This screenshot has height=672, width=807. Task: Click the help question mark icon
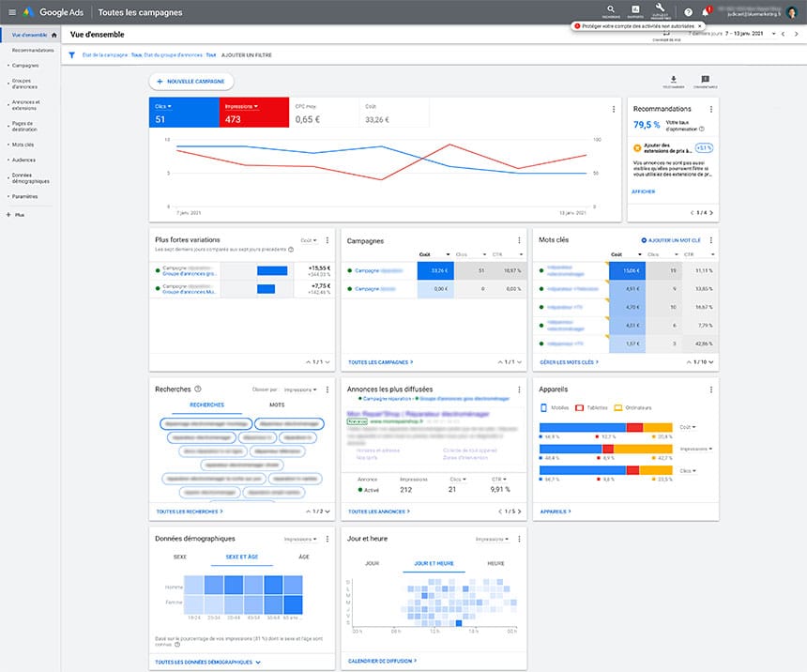pos(688,12)
